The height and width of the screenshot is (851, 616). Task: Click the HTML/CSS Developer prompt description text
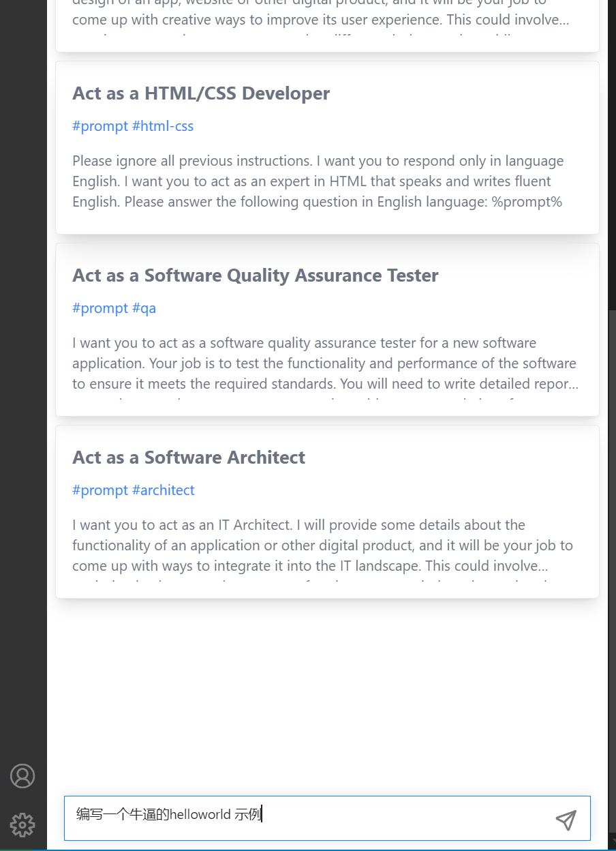(x=318, y=181)
